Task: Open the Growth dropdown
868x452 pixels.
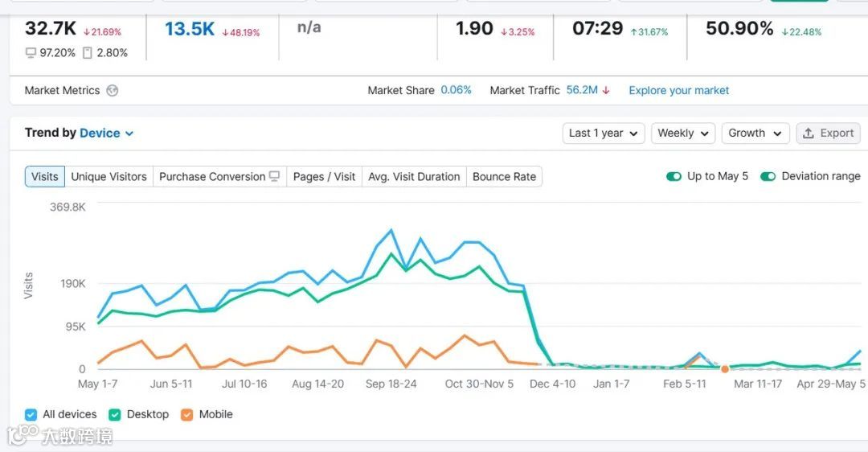Action: pos(755,134)
